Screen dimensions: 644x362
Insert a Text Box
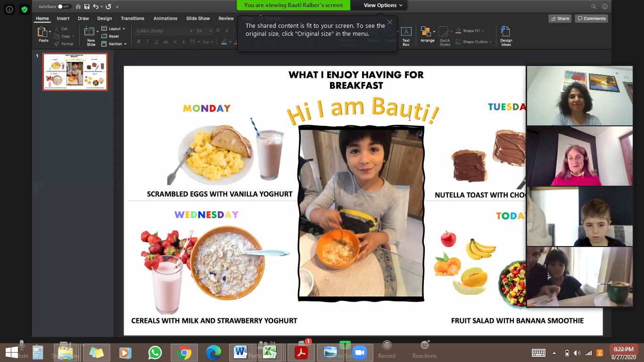pos(406,35)
